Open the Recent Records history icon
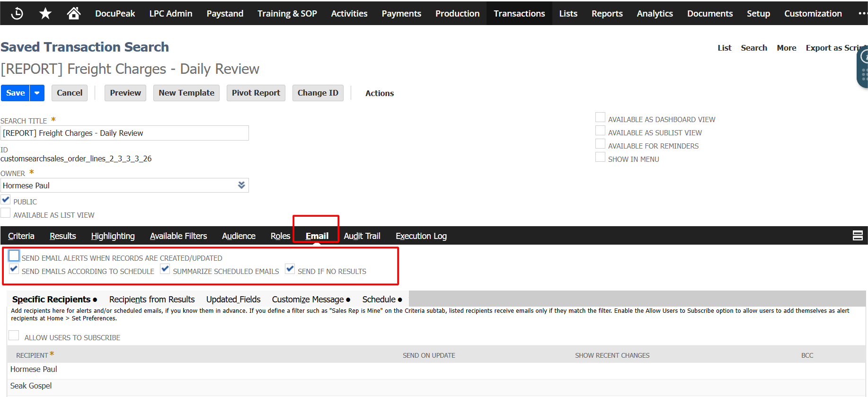 click(x=17, y=14)
